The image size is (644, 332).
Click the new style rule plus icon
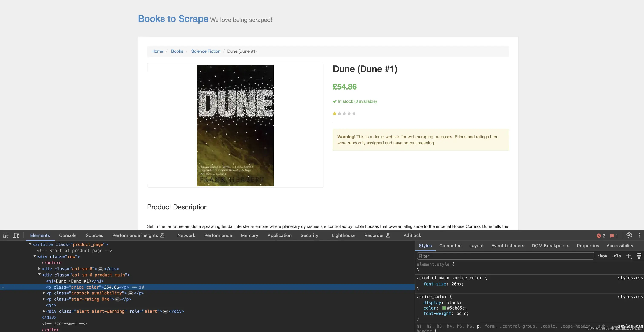(x=628, y=256)
